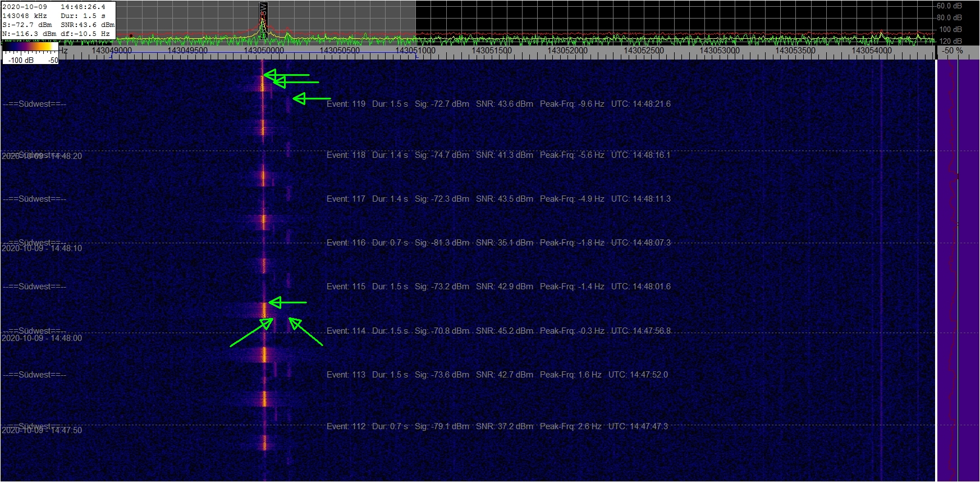Click the purple amplitude strip at far right

958,270
